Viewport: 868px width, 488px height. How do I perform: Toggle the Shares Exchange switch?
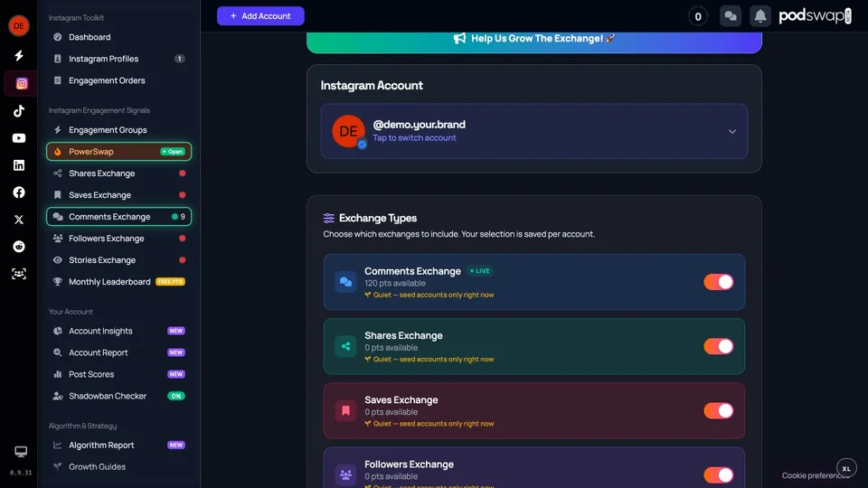[719, 346]
